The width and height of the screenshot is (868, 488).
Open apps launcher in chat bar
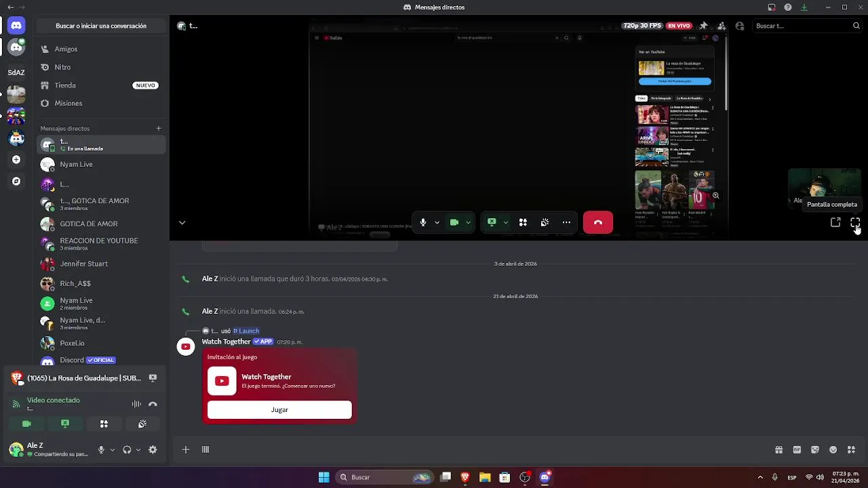click(852, 449)
